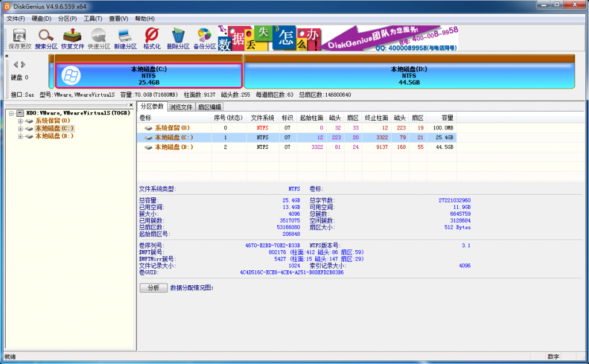Open the 查看(V) menu

point(118,19)
